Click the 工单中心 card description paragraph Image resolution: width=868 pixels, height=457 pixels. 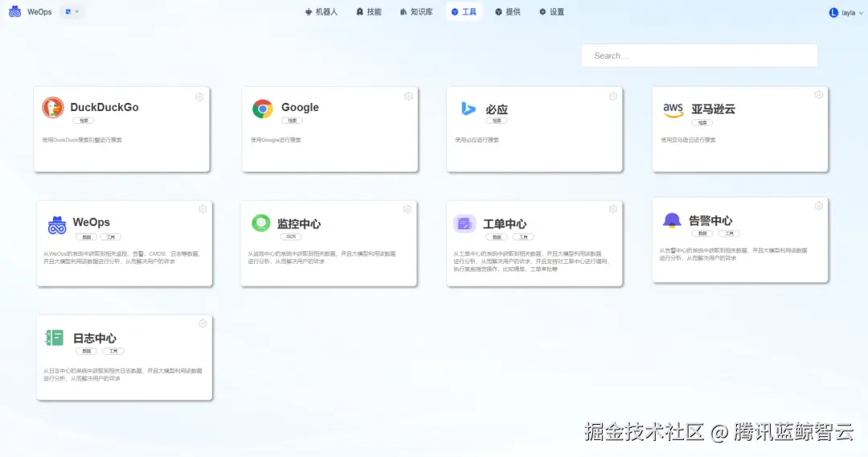pos(531,261)
